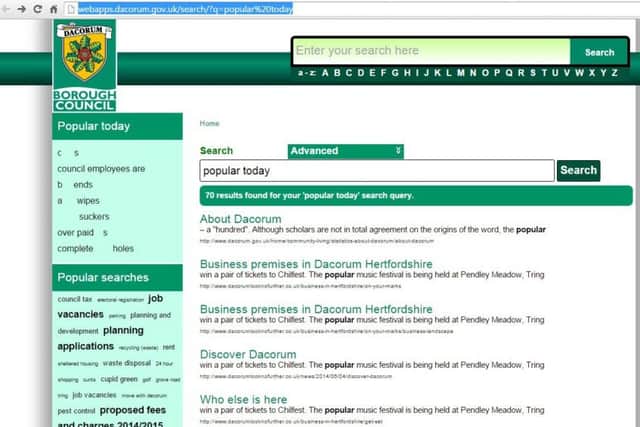The image size is (640, 427).
Task: Open a-z index letter O
Action: [485, 73]
